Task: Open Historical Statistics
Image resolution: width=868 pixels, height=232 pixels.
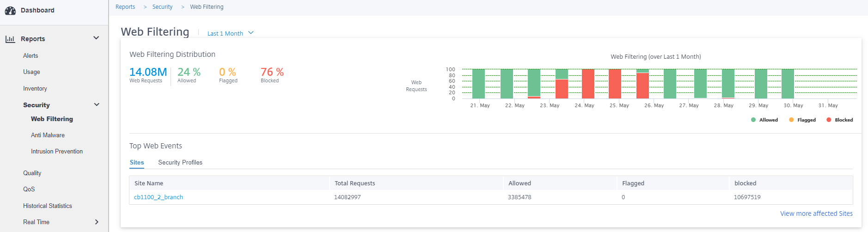Action: [48, 206]
